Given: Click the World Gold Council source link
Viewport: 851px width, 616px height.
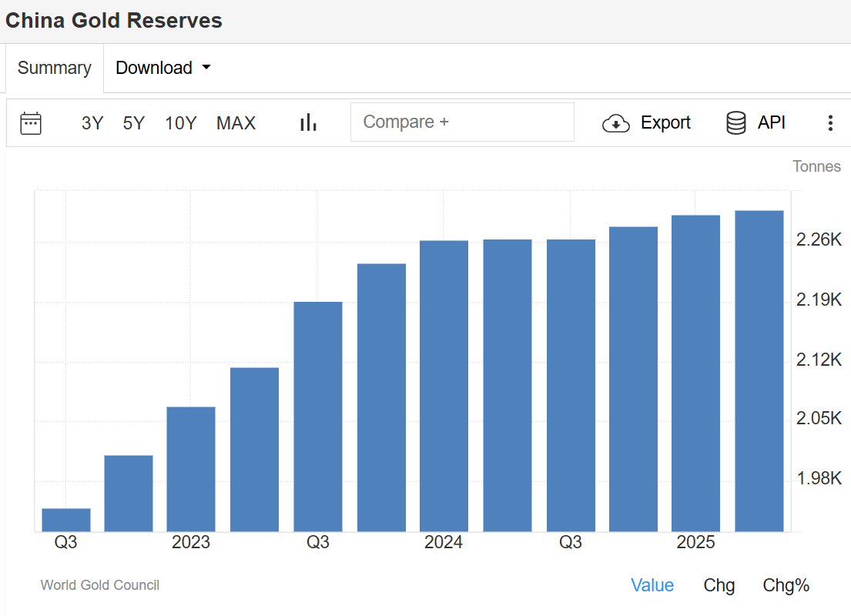Looking at the screenshot, I should tap(100, 585).
